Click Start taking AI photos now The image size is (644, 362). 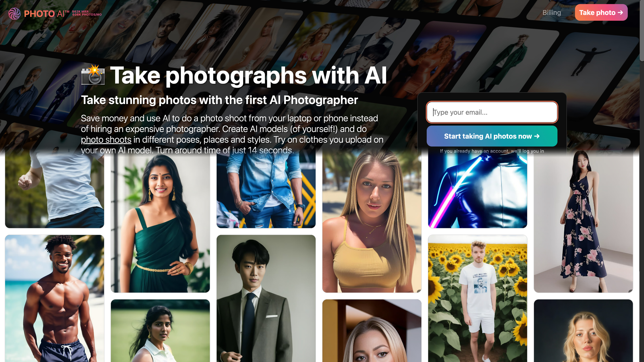[x=492, y=136]
